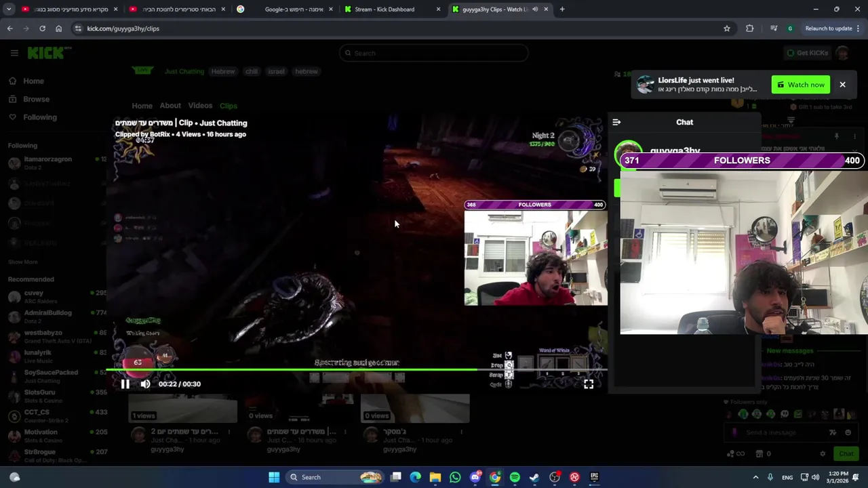Open the chat shop icon

pos(759,453)
